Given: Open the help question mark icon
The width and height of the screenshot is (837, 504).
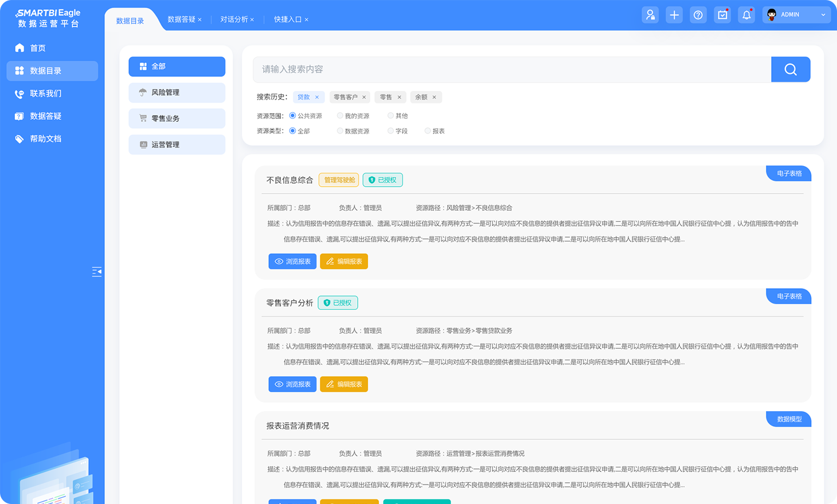Looking at the screenshot, I should [698, 15].
